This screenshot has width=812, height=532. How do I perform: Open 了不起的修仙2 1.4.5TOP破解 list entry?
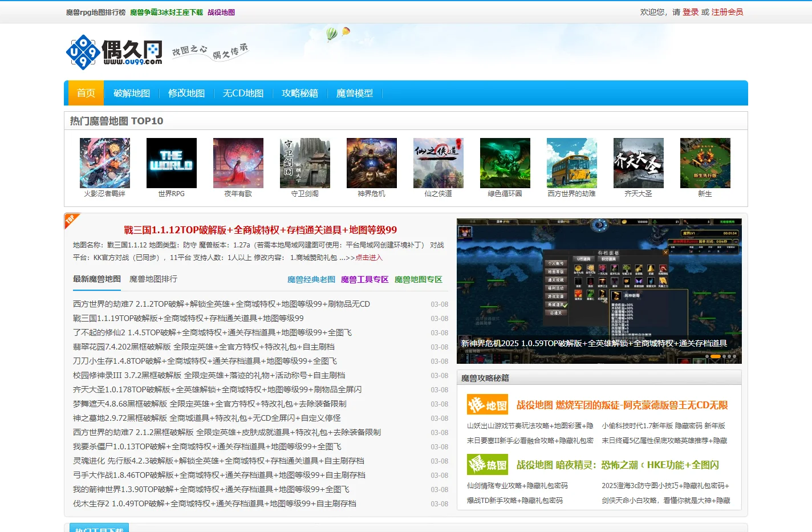point(212,332)
